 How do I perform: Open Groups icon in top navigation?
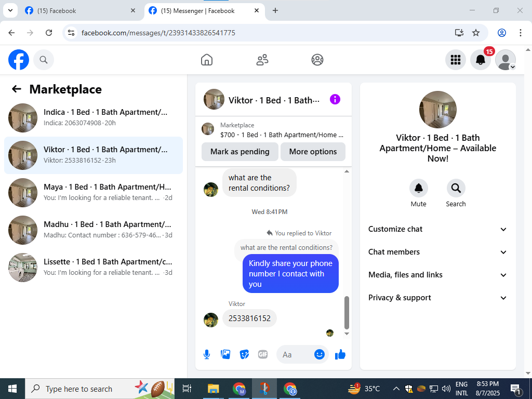(317, 60)
